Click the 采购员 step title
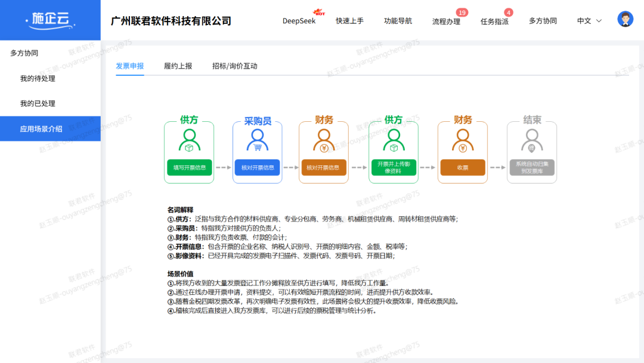The width and height of the screenshot is (644, 363). pyautogui.click(x=258, y=121)
